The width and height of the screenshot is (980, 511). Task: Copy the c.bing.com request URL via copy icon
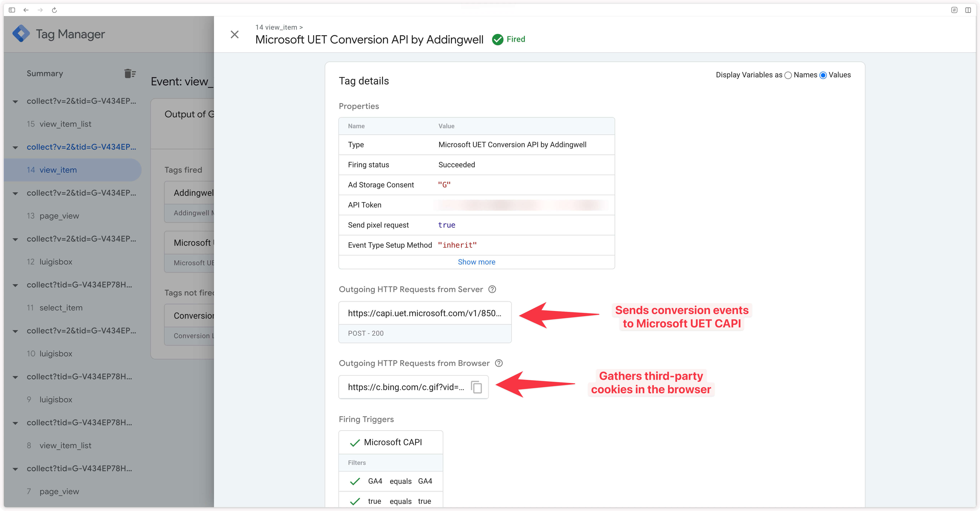[477, 387]
